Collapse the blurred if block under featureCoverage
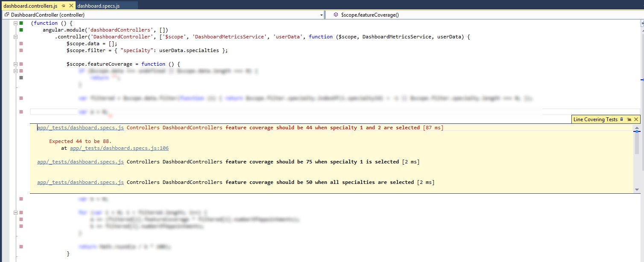 15,71
